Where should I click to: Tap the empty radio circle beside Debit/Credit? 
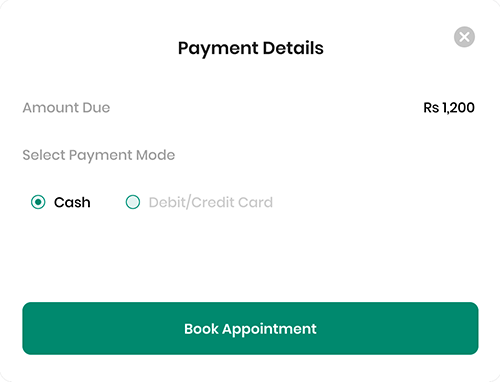point(133,202)
